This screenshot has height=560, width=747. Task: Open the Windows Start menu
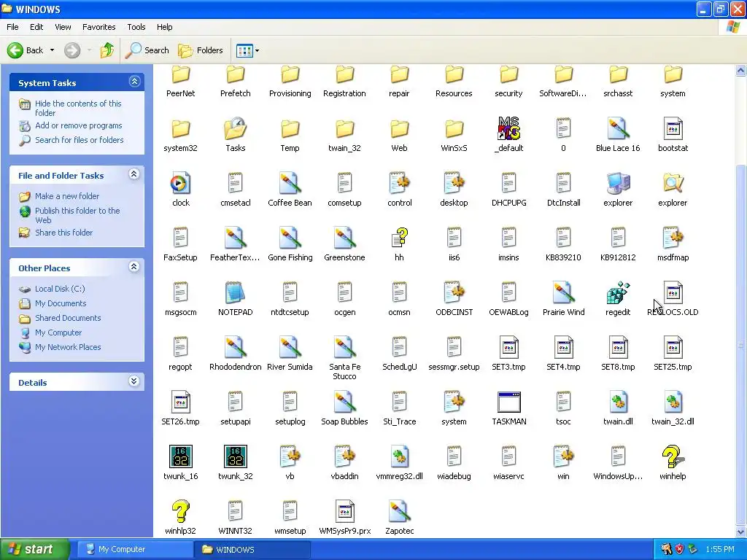35,549
